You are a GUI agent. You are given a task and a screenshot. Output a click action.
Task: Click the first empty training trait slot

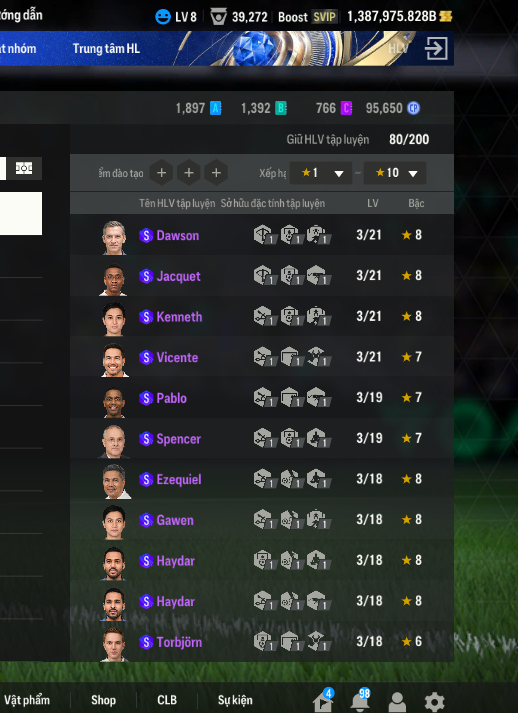coord(161,173)
